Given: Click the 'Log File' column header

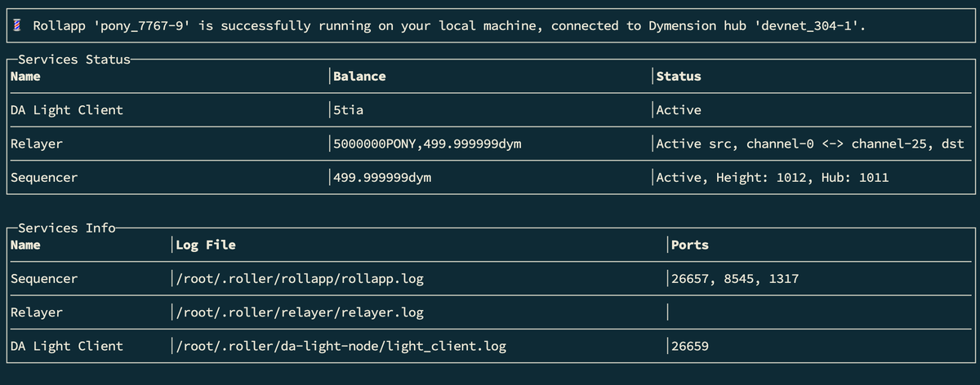Looking at the screenshot, I should 206,245.
